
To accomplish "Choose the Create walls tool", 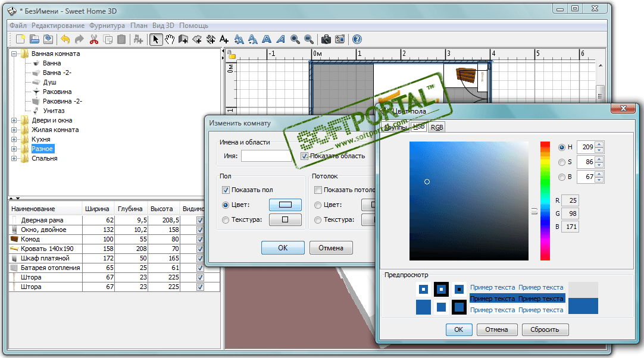I will pyautogui.click(x=183, y=39).
